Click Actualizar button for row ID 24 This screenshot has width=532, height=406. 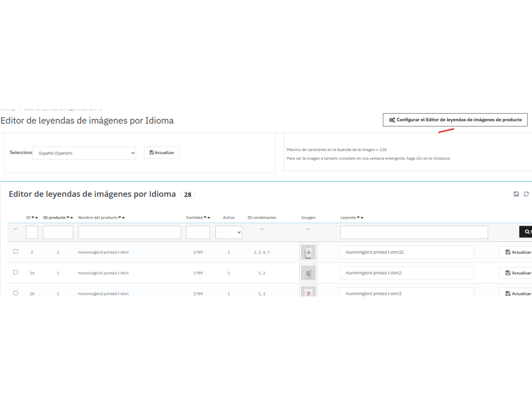point(516,273)
